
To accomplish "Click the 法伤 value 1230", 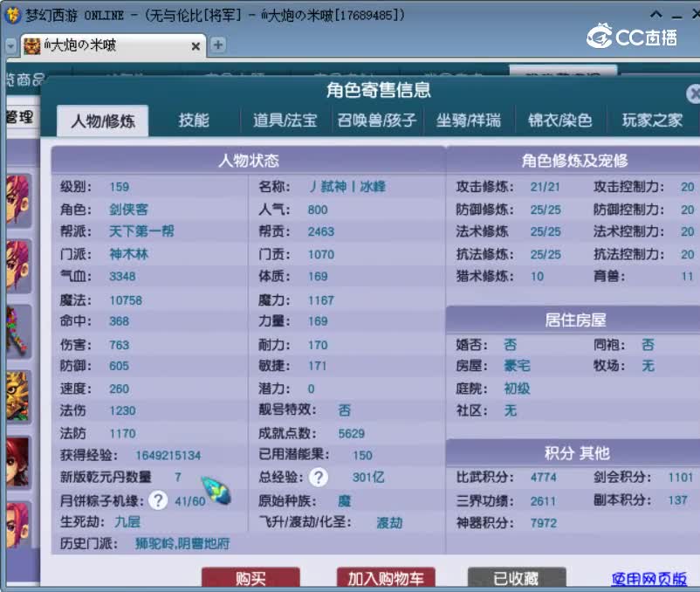I will point(123,410).
